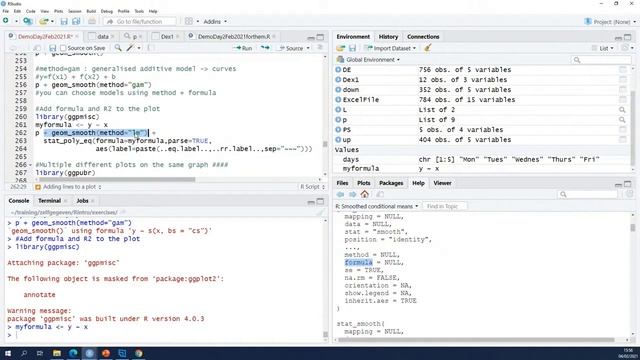Click the Environment search field
The height and width of the screenshot is (360, 640).
[601, 60]
